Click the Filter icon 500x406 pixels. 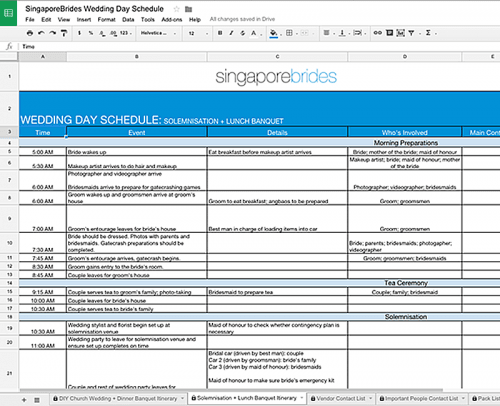click(x=412, y=33)
